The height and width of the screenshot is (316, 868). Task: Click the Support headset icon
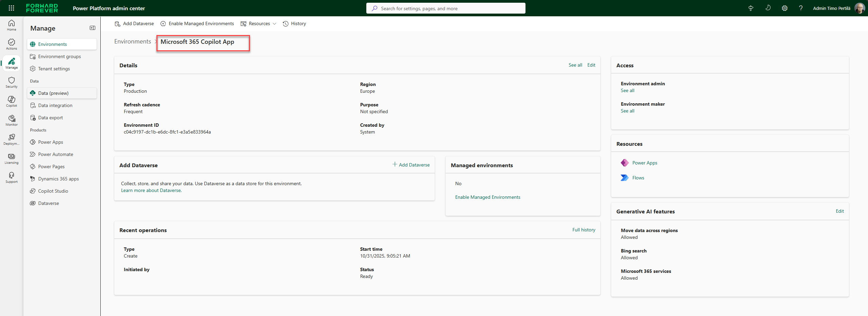[12, 177]
